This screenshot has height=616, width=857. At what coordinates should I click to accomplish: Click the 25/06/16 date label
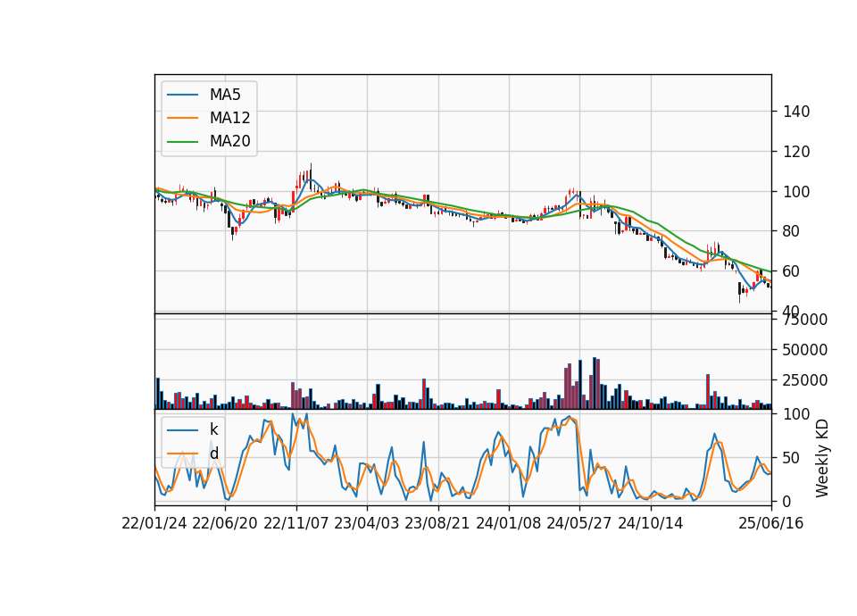tap(771, 523)
